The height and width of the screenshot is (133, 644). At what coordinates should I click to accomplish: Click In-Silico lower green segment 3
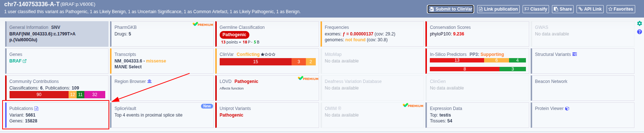pyautogui.click(x=513, y=69)
